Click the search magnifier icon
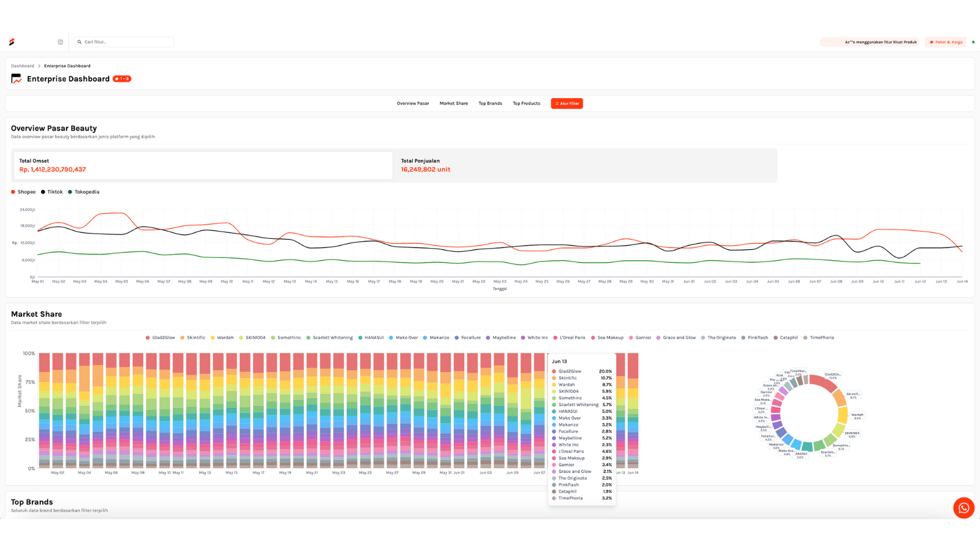Image resolution: width=980 pixels, height=552 pixels. pyautogui.click(x=80, y=42)
